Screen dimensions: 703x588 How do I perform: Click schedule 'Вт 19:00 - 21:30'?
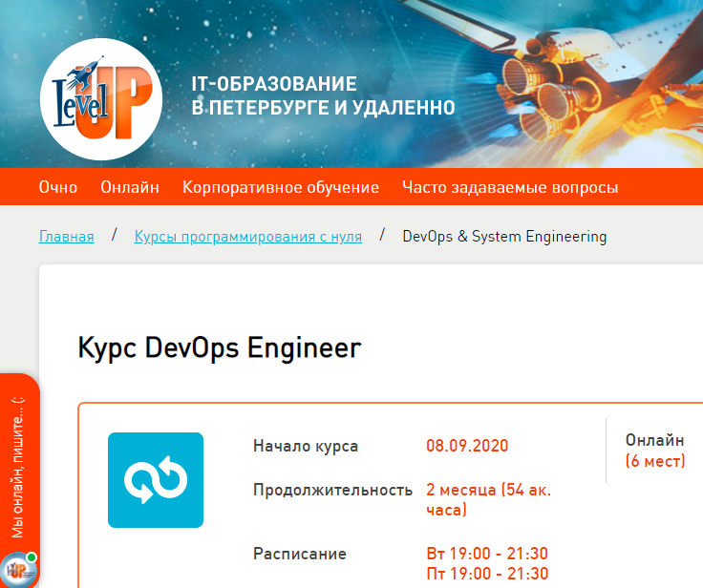click(487, 554)
